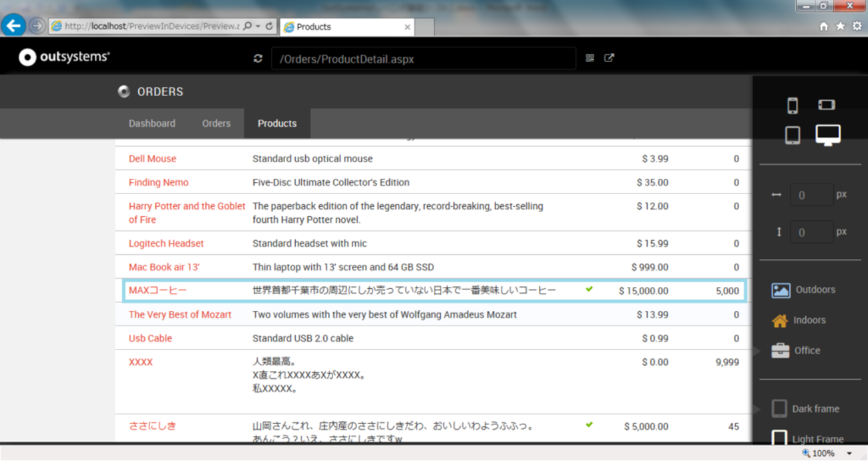
Task: Click the 9,999 stock value
Action: pyautogui.click(x=727, y=362)
